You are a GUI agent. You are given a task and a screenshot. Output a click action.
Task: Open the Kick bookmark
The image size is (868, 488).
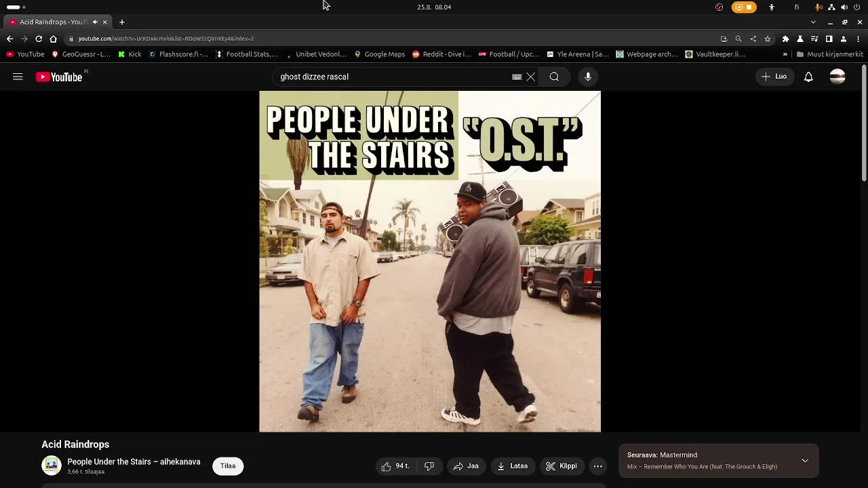click(130, 54)
